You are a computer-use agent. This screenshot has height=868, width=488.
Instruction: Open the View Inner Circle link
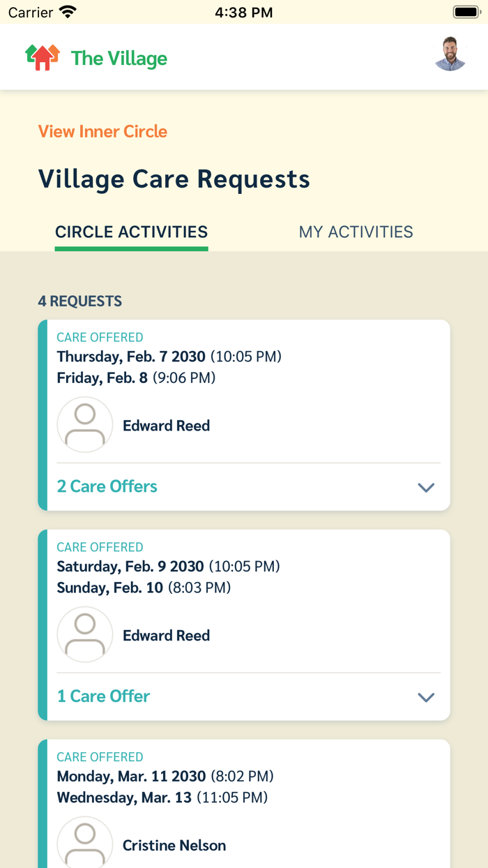[102, 132]
